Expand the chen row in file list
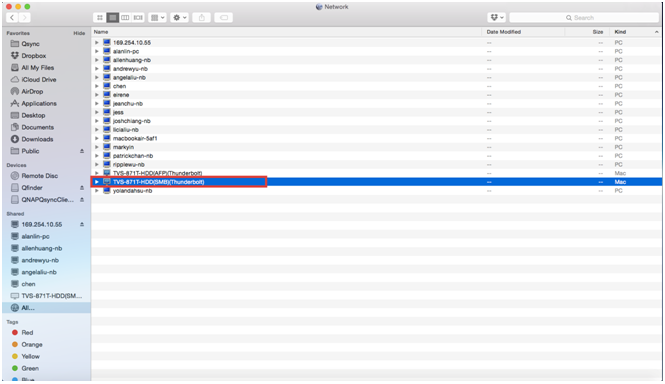The height and width of the screenshot is (384, 665). pos(97,86)
